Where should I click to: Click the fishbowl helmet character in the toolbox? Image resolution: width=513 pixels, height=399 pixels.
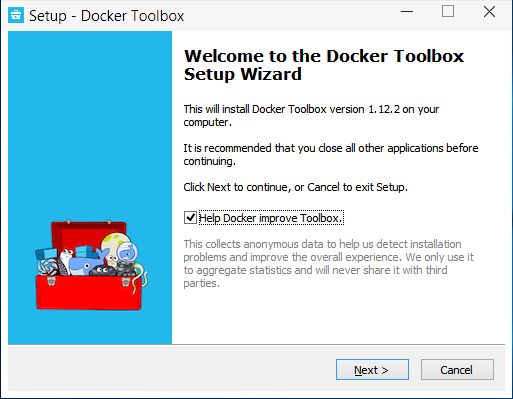128,253
